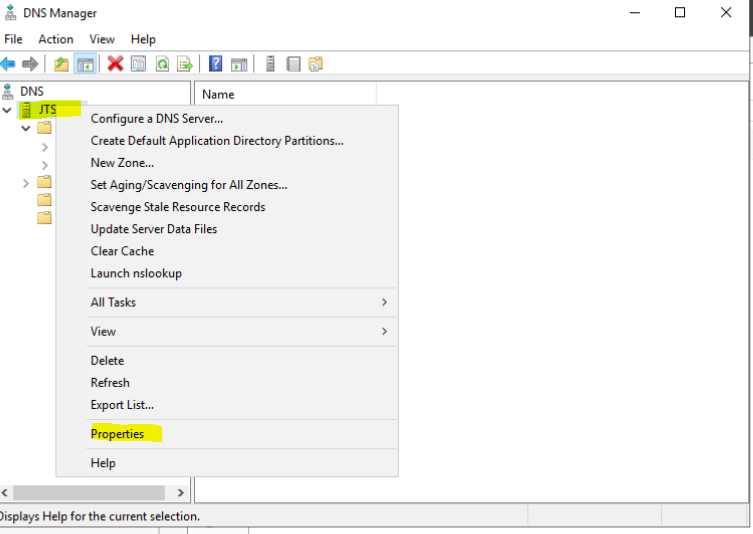
Task: Choose Configure a DNS Server...
Action: click(x=227, y=119)
